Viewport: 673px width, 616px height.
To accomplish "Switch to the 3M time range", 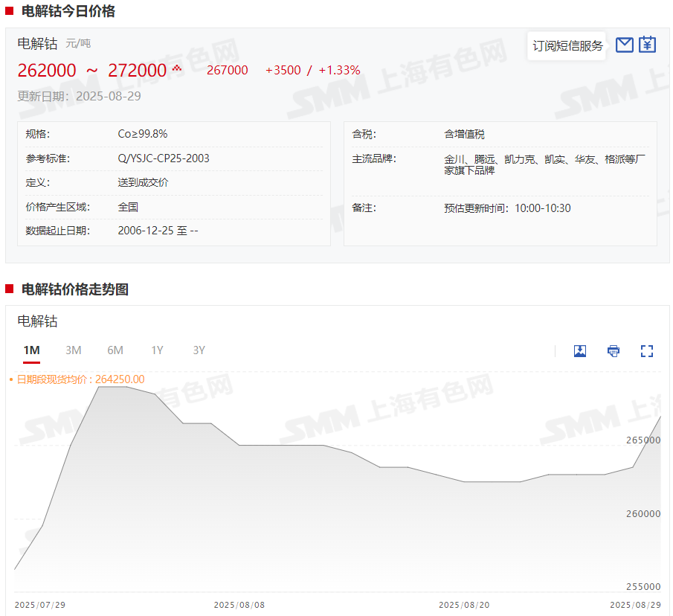I will pos(73,350).
